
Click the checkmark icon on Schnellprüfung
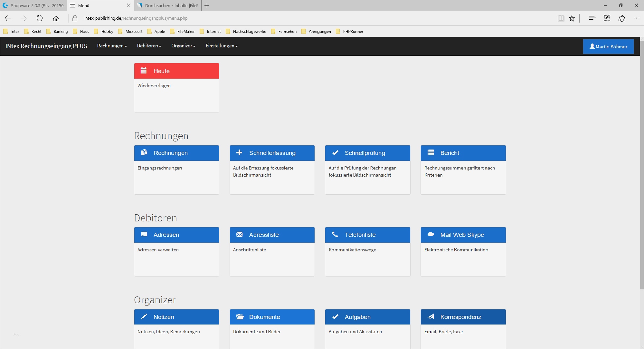[x=335, y=153]
